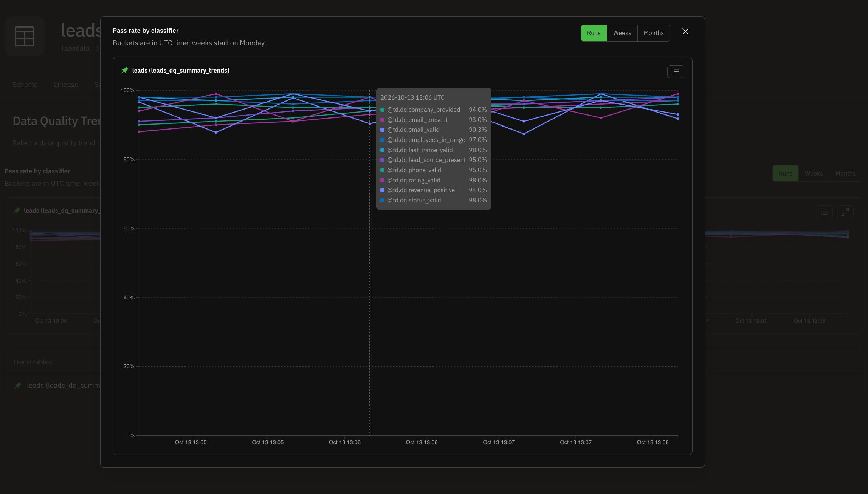Image resolution: width=868 pixels, height=494 pixels.
Task: Switch the modal chart to Months
Action: tap(654, 33)
